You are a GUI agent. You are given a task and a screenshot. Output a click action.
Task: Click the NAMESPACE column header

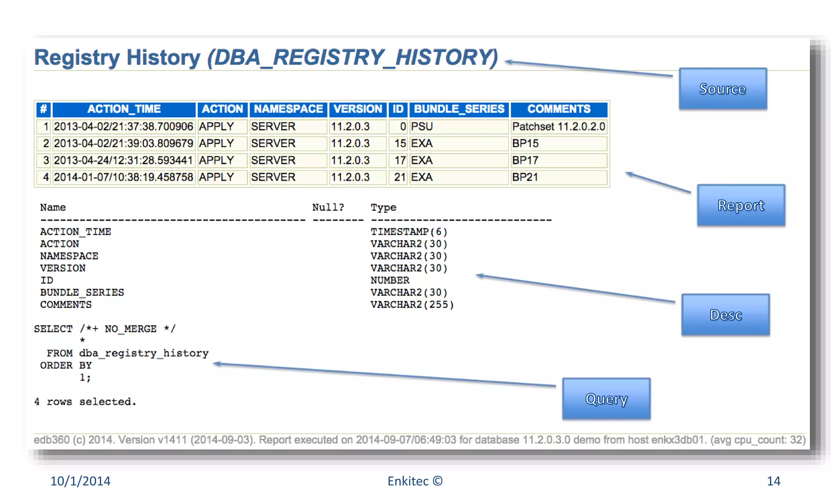(x=288, y=109)
